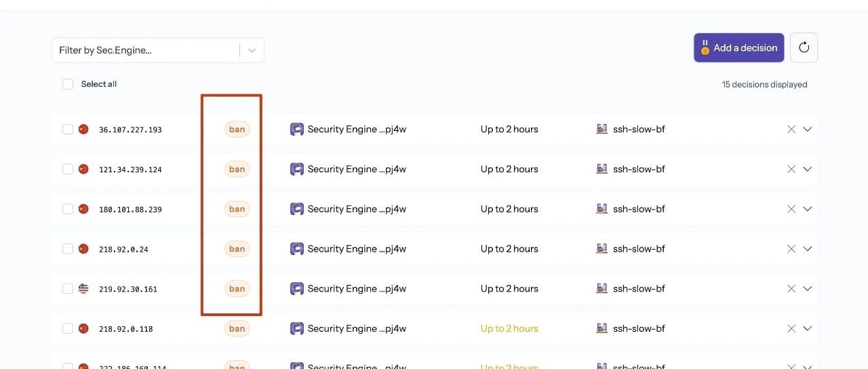Delete decision for 180.101.88.239 with X icon
Viewport: 868px width, 369px height.
tap(791, 209)
